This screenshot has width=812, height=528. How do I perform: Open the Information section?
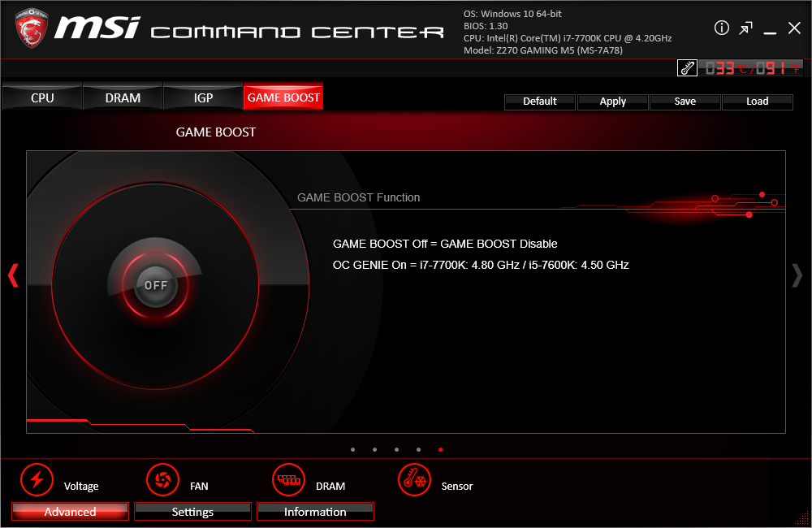[x=315, y=512]
